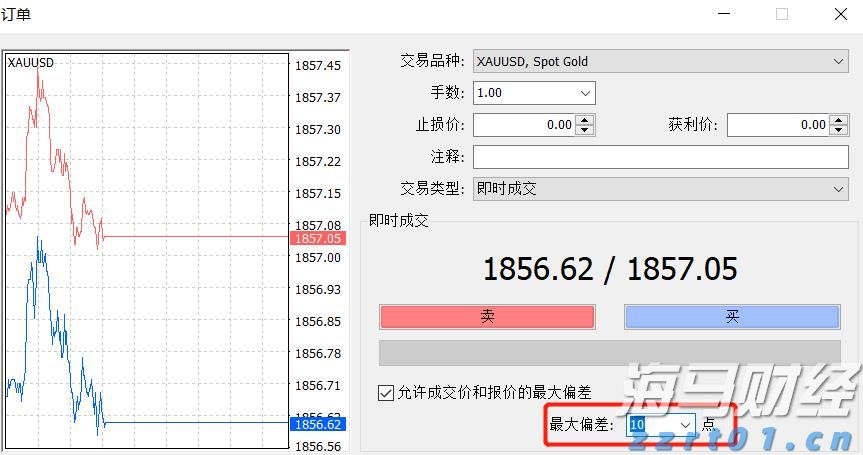Decrease 止损价 with the down arrow
This screenshot has width=863, height=455.
point(585,130)
